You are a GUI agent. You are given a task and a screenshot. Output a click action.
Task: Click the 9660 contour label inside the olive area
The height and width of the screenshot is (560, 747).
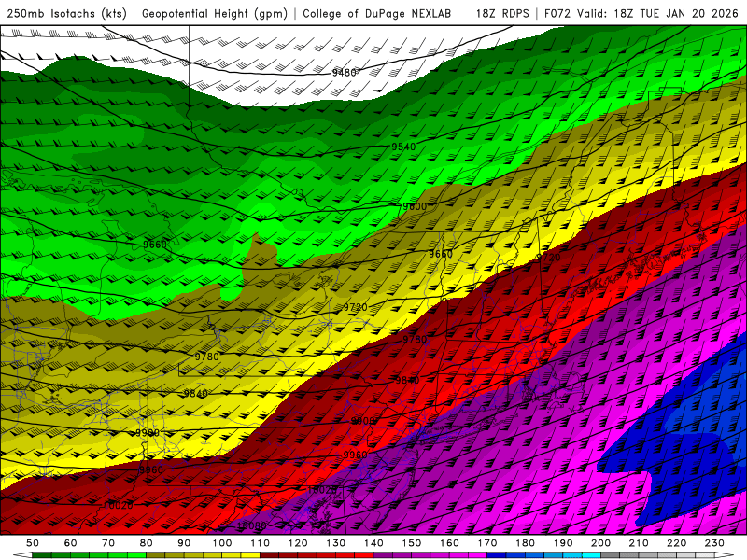[440, 254]
